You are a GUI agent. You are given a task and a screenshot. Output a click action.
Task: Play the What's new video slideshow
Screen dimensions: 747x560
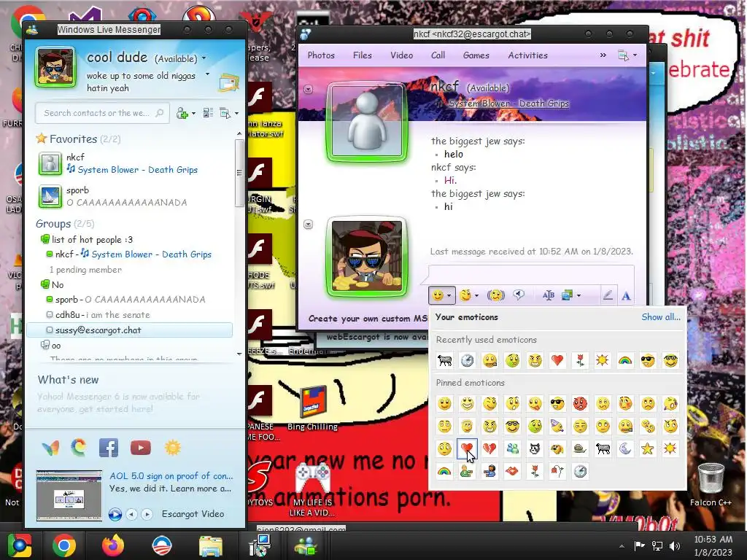[x=115, y=514]
